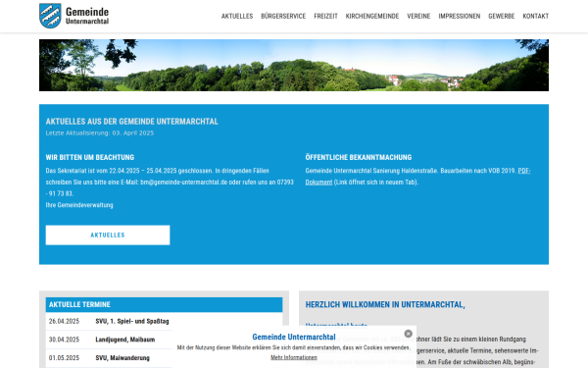Screen dimensions: 588x368
Task: Click the date 26.04.2025
Action: point(64,321)
